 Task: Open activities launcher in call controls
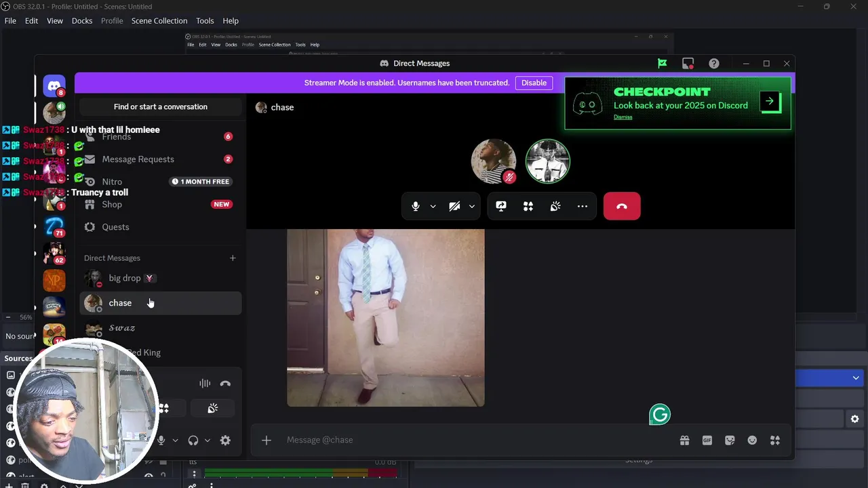click(x=528, y=207)
